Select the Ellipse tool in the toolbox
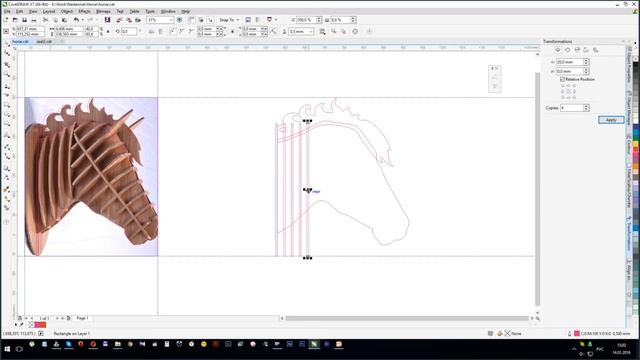Viewport: 640px width, 360px height. (7, 115)
